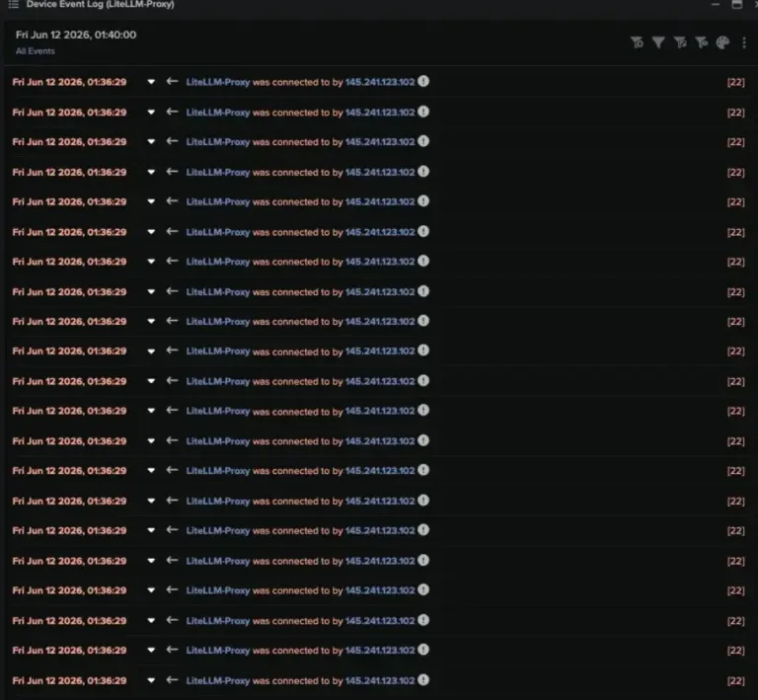758x700 pixels.
Task: Click the All Events link
Action: (36, 50)
